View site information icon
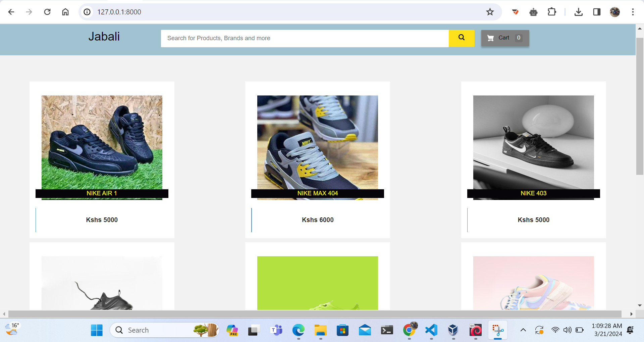Viewport: 644px width, 342px height. 87,12
